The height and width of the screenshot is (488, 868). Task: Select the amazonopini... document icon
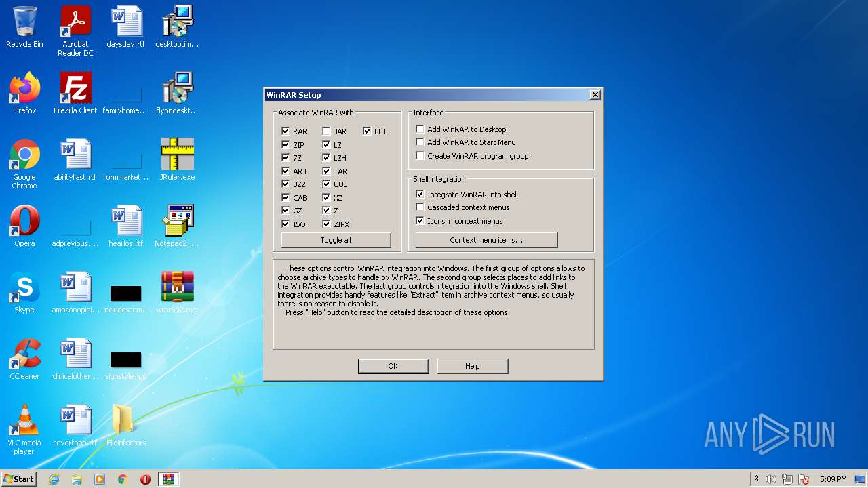tap(75, 293)
